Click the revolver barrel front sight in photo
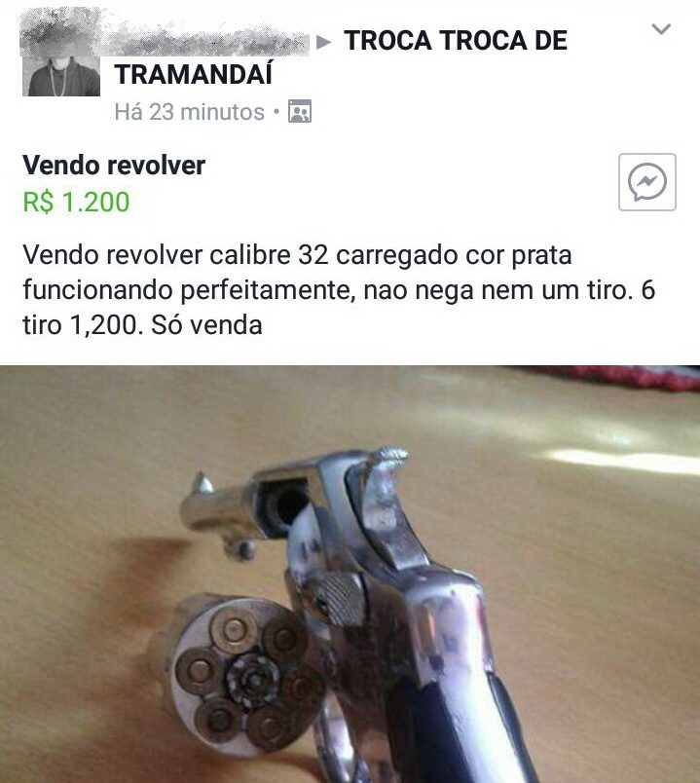The width and height of the screenshot is (700, 783). click(203, 482)
